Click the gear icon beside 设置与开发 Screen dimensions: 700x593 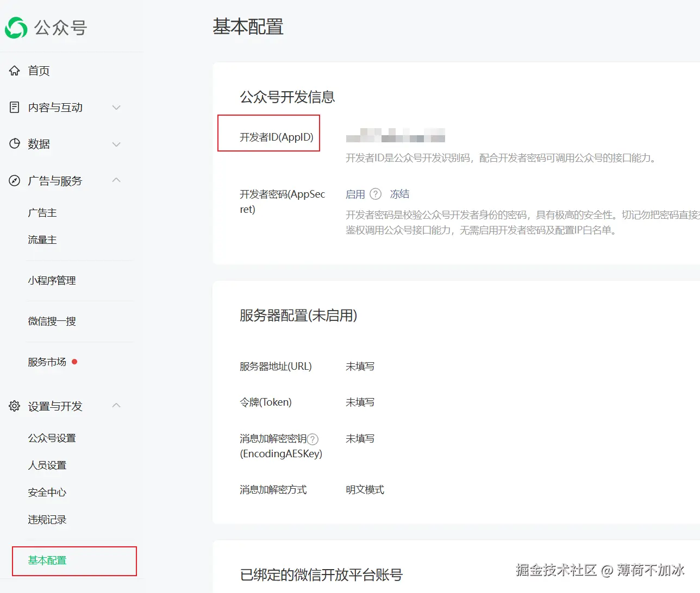tap(15, 406)
